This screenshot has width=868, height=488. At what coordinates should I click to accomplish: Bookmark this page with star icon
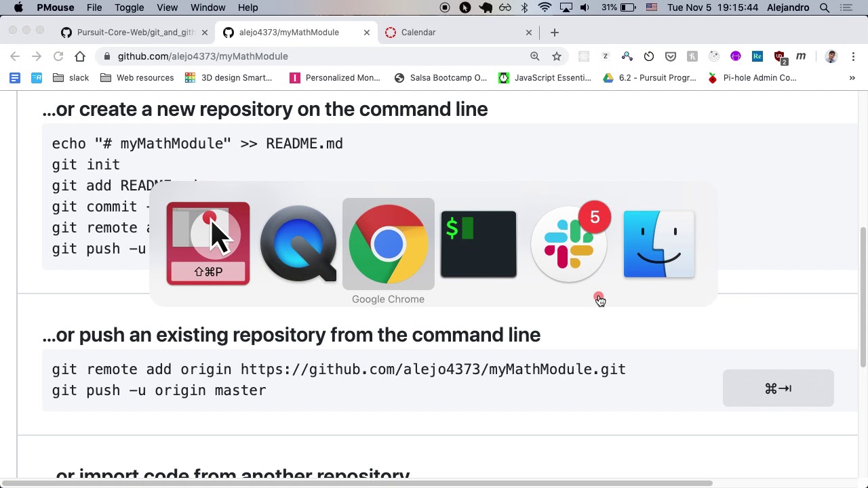click(x=557, y=56)
